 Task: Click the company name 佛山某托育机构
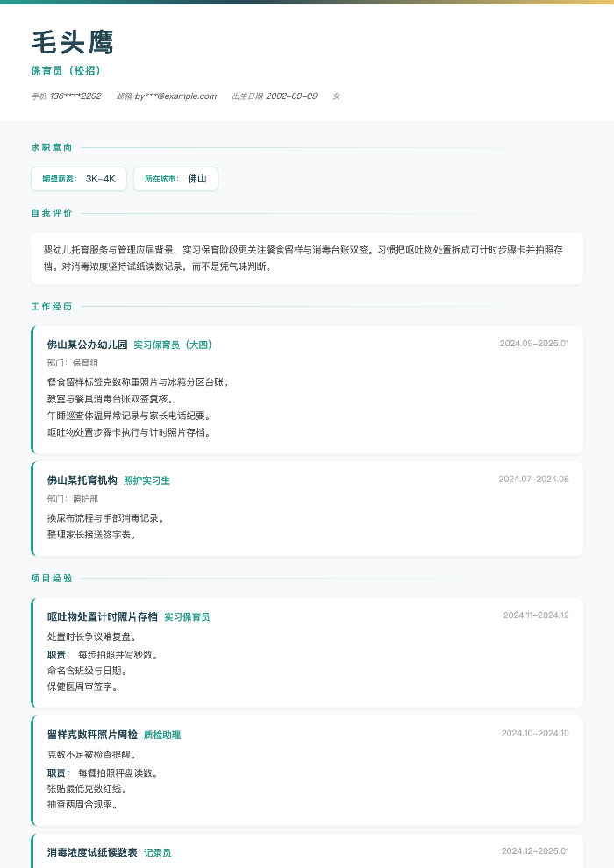click(82, 480)
